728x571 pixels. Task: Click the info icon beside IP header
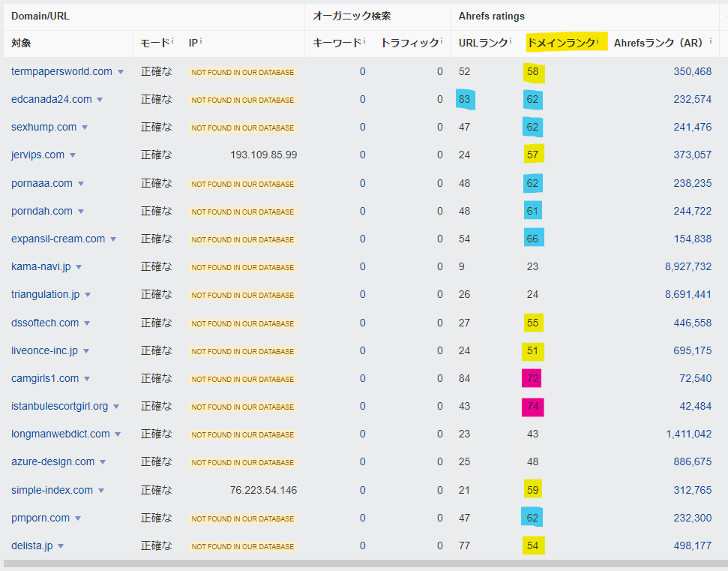201,41
